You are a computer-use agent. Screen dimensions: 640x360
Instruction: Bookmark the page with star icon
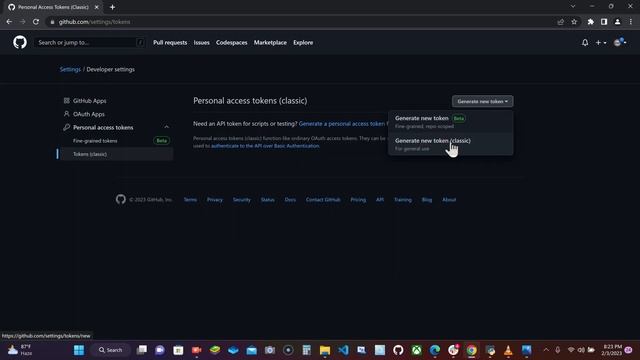click(574, 22)
